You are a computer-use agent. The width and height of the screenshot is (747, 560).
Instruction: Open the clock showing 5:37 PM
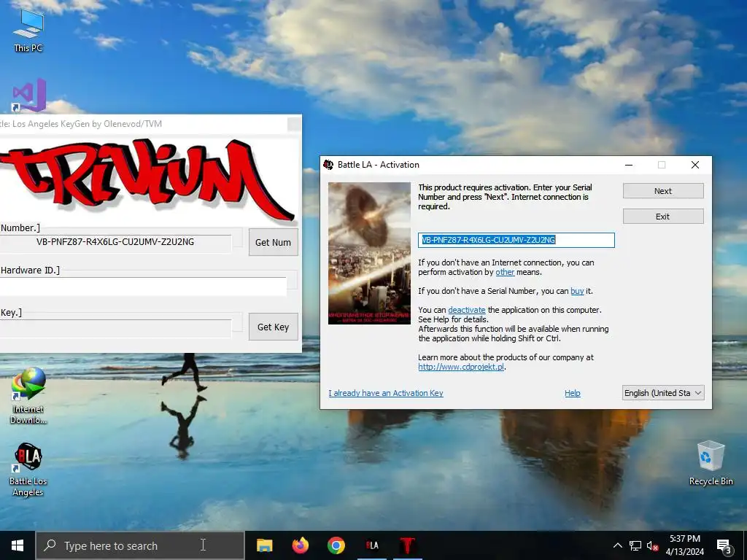pyautogui.click(x=684, y=545)
